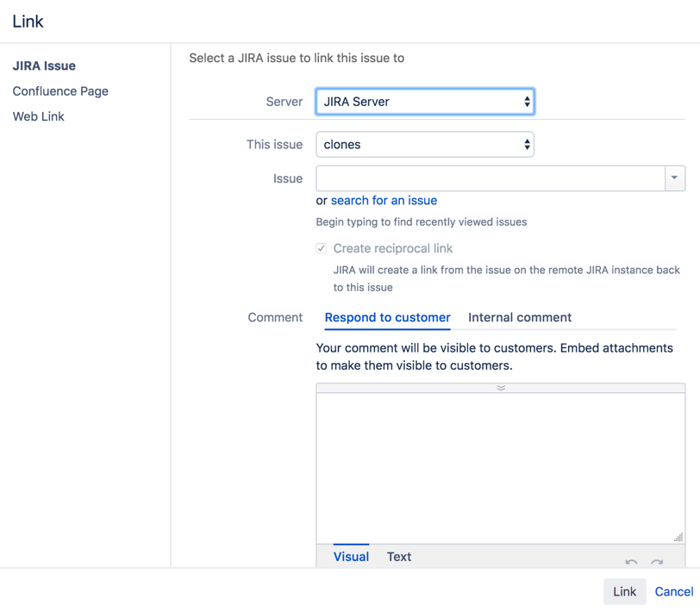Click the stepper arrows on the JIRA Server selector
700x611 pixels.
(527, 101)
